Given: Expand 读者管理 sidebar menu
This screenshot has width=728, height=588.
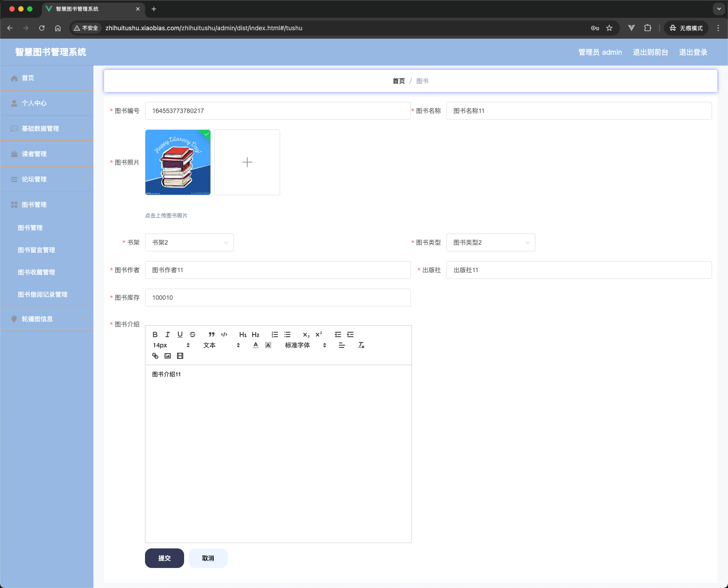Looking at the screenshot, I should pyautogui.click(x=47, y=154).
